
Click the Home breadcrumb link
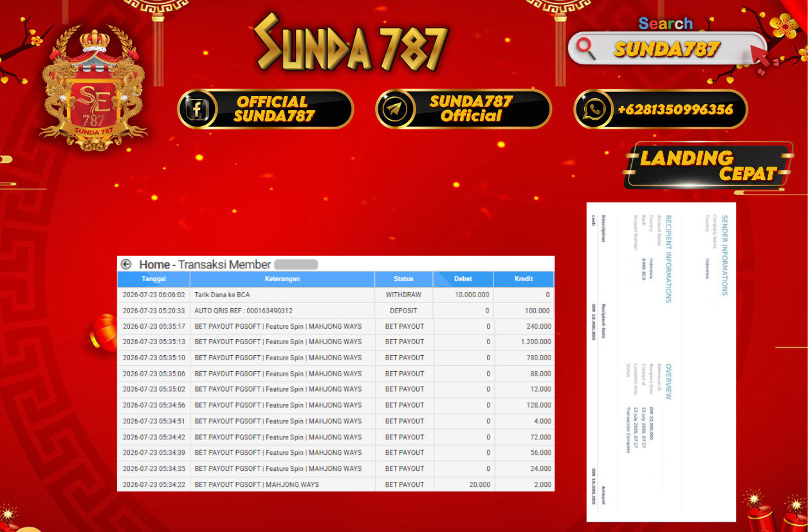pyautogui.click(x=154, y=264)
